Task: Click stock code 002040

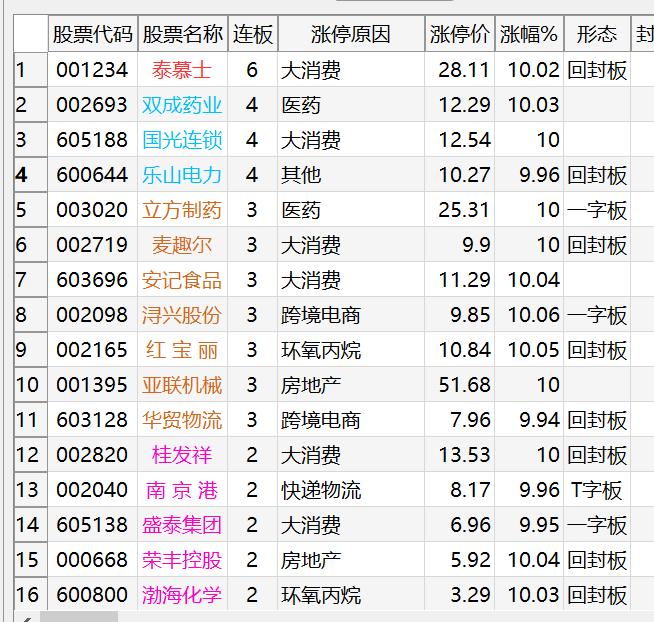Action: [92, 490]
